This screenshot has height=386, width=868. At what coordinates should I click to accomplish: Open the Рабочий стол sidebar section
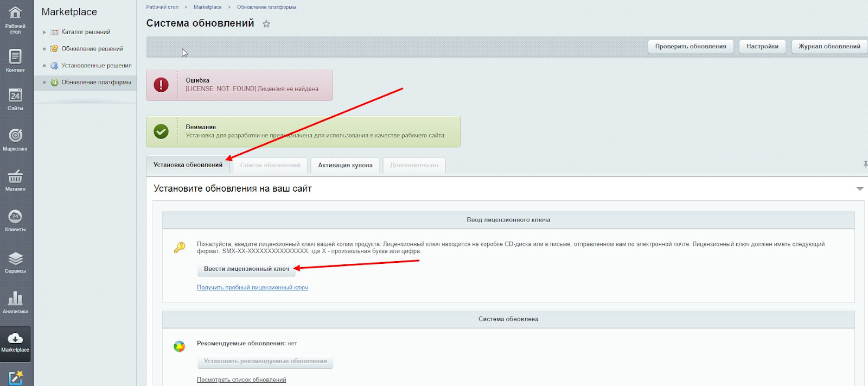pyautogui.click(x=15, y=20)
